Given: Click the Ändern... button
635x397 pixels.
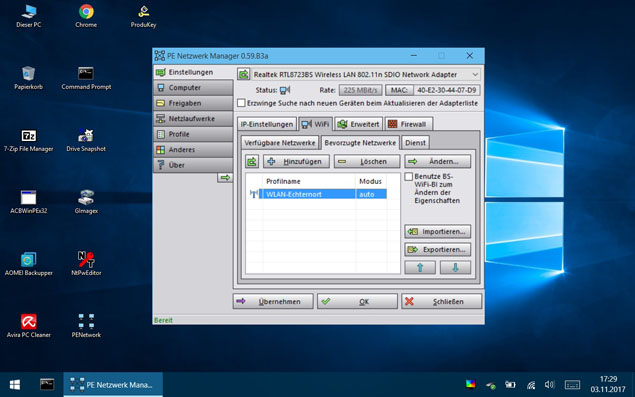Looking at the screenshot, I should point(437,162).
